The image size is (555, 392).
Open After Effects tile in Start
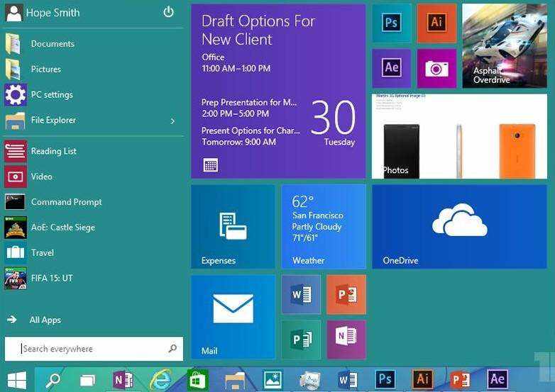392,68
